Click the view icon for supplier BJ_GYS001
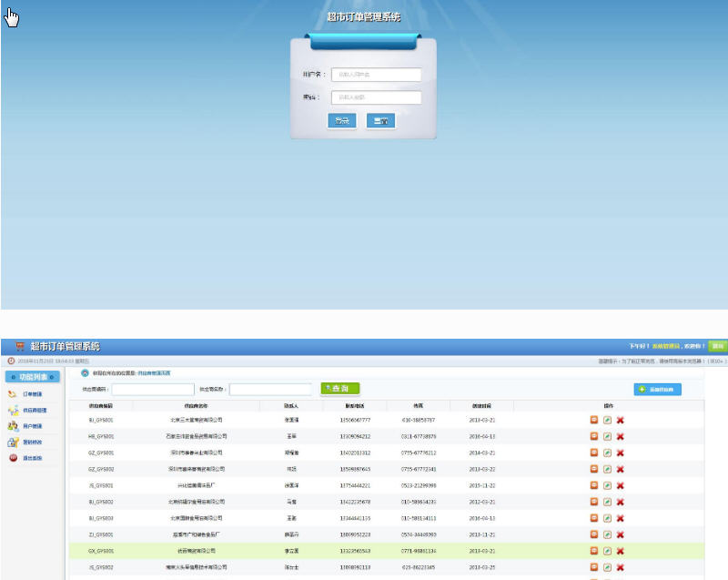This screenshot has width=728, height=580. click(x=594, y=420)
